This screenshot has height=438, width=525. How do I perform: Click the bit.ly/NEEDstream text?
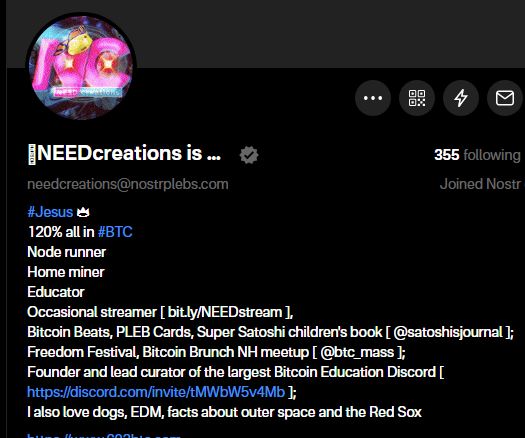pos(225,312)
